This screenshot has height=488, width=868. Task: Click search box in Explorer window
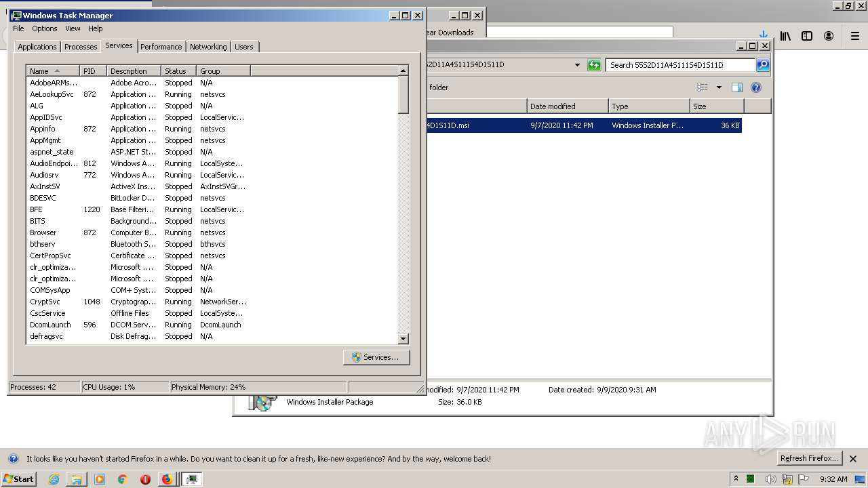click(679, 65)
